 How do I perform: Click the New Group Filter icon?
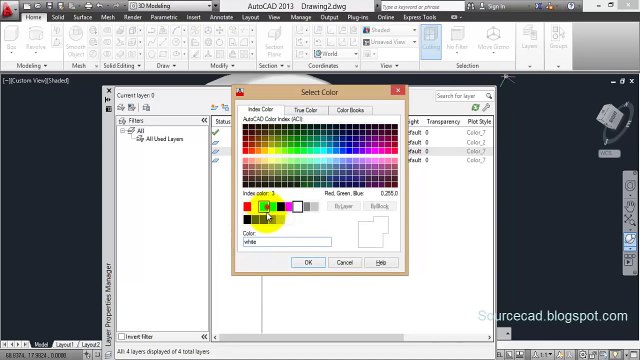point(132,108)
